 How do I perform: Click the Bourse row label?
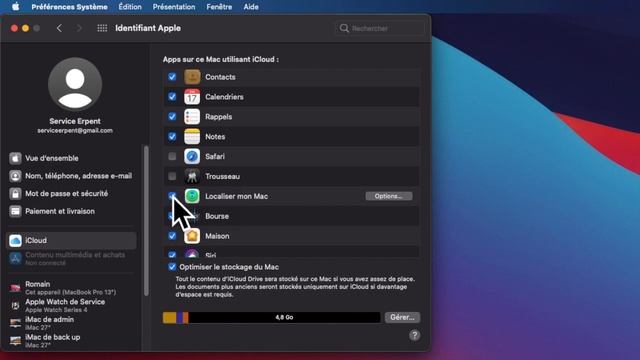pos(217,216)
